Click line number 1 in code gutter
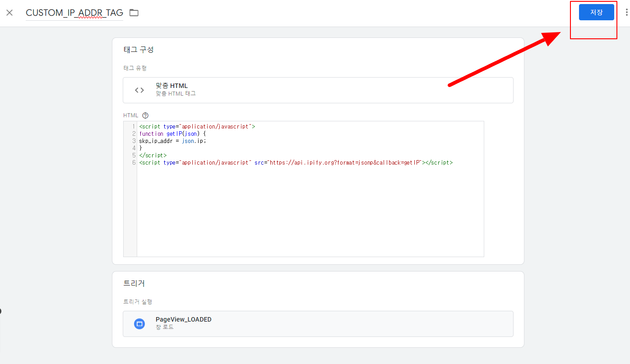 tap(134, 126)
